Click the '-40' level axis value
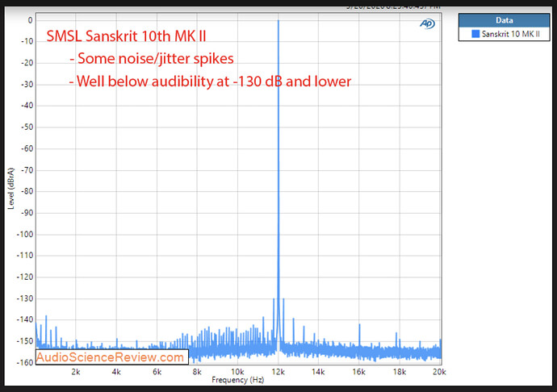 pyautogui.click(x=27, y=106)
